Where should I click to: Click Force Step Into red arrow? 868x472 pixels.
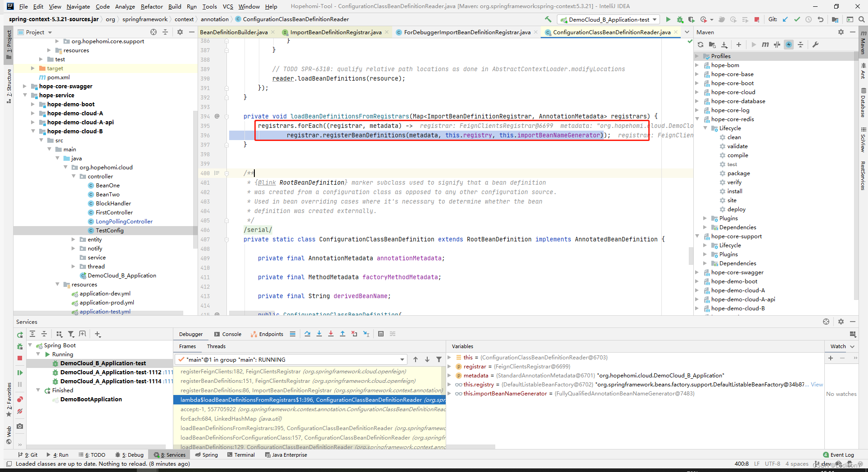(x=331, y=334)
